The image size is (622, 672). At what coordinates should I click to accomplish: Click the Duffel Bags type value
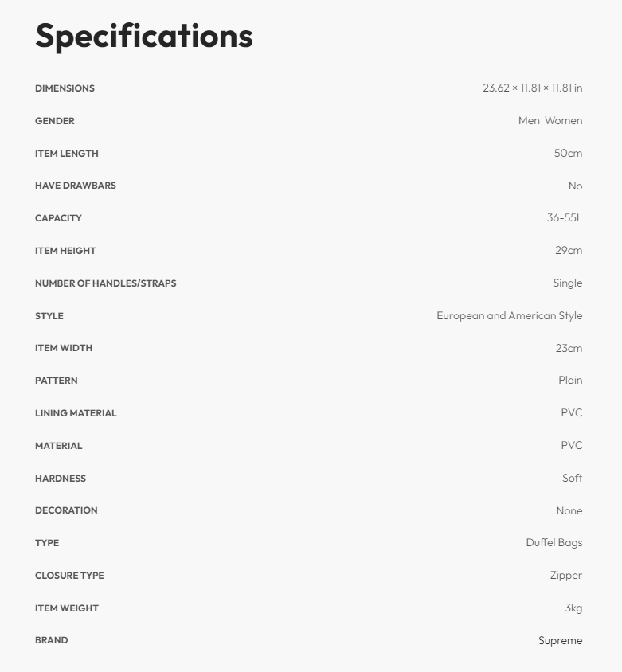(x=554, y=543)
